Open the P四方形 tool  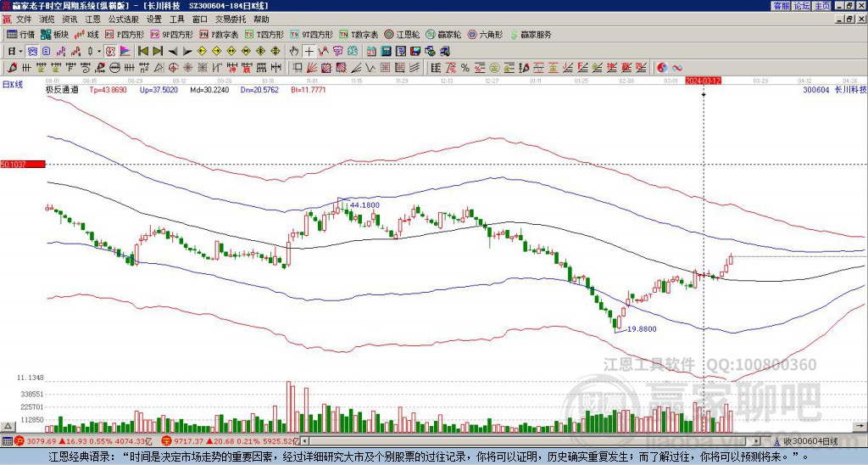coord(124,34)
